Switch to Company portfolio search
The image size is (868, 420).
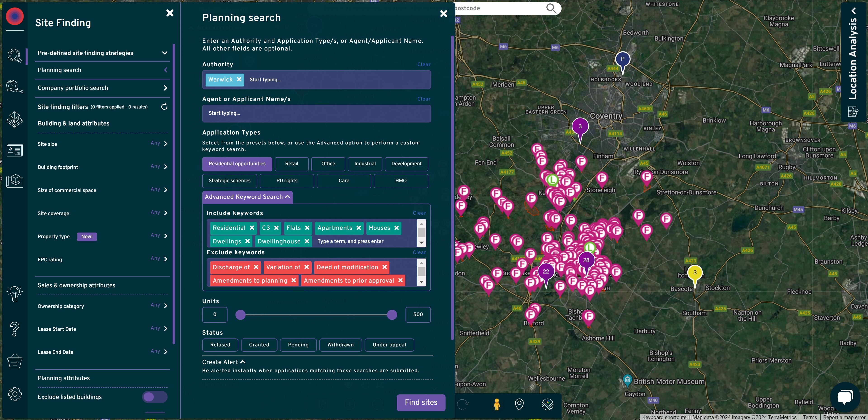[x=102, y=88]
